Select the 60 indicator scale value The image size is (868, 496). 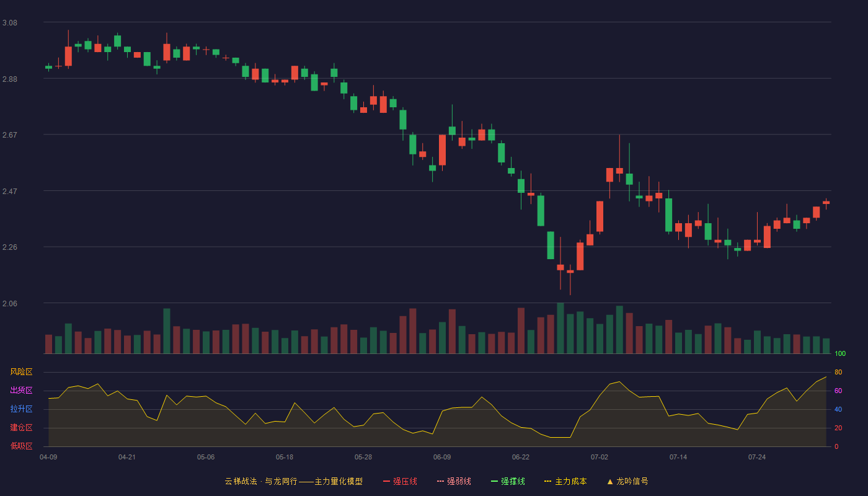click(838, 391)
